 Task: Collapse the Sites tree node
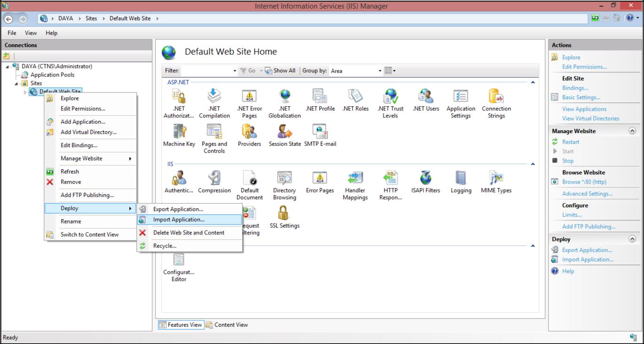(16, 83)
